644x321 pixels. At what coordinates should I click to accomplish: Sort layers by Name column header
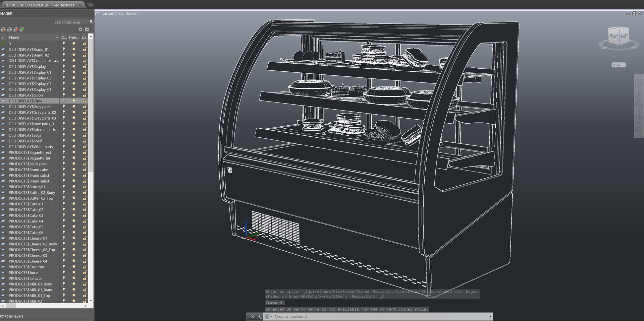(x=34, y=37)
